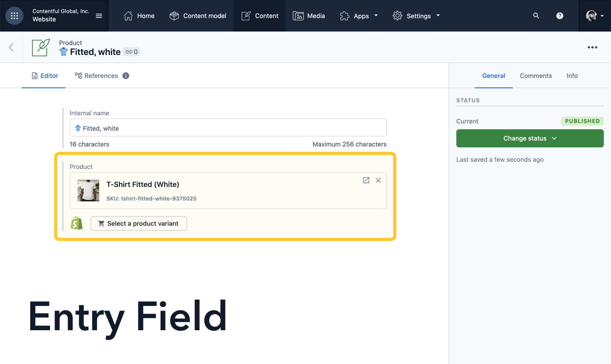
Task: Open the help question mark icon
Action: point(560,16)
